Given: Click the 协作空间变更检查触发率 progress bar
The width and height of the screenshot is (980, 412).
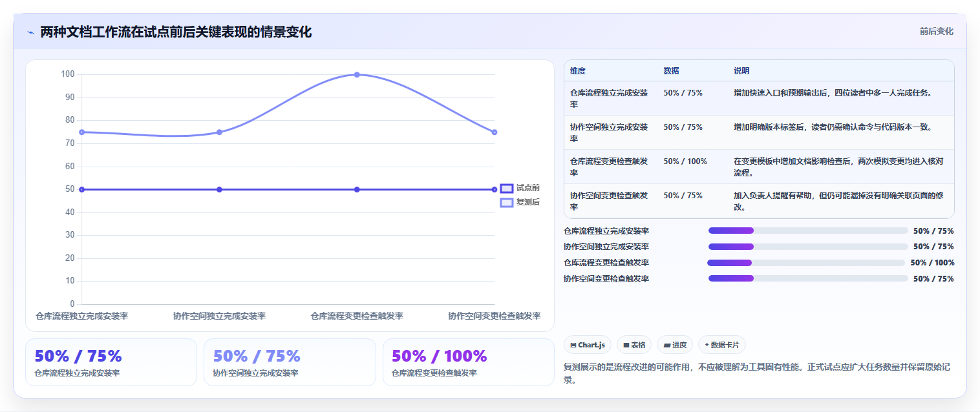Looking at the screenshot, I should 808,279.
